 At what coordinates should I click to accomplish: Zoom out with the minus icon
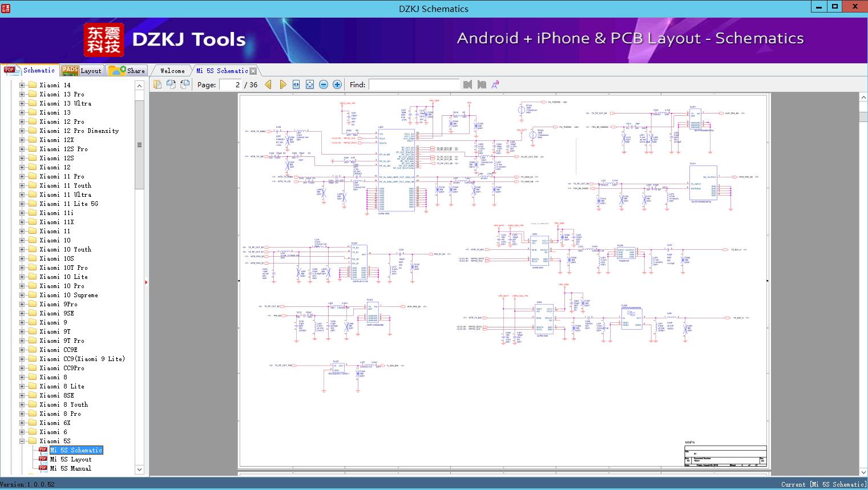[324, 84]
